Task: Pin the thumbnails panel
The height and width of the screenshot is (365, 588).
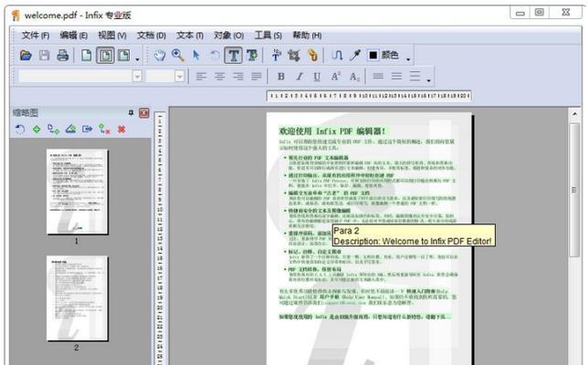Action: coord(131,113)
